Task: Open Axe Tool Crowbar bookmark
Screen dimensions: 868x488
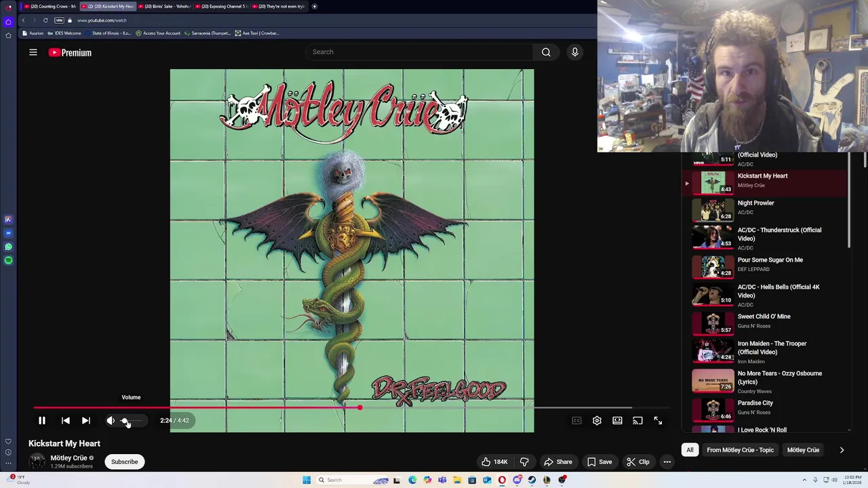Action: click(x=257, y=33)
